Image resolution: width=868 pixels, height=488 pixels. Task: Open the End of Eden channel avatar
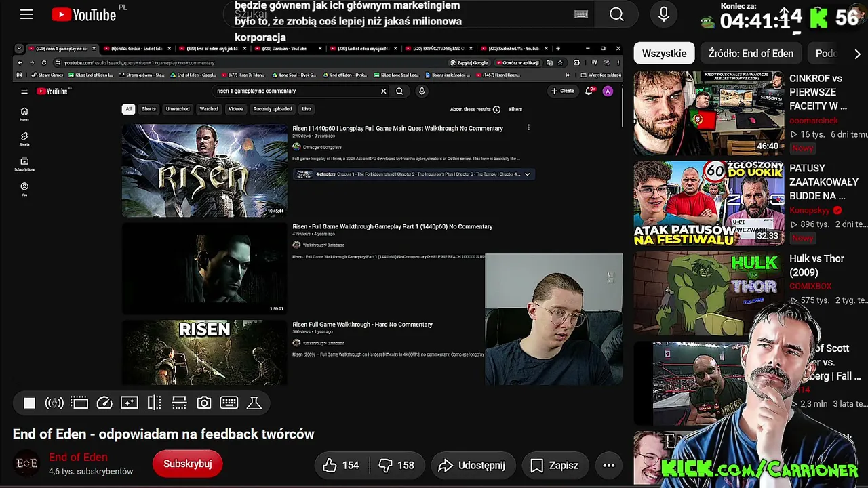pyautogui.click(x=26, y=464)
